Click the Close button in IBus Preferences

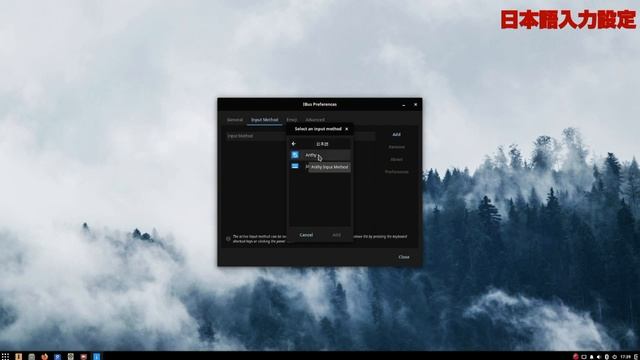pos(404,257)
